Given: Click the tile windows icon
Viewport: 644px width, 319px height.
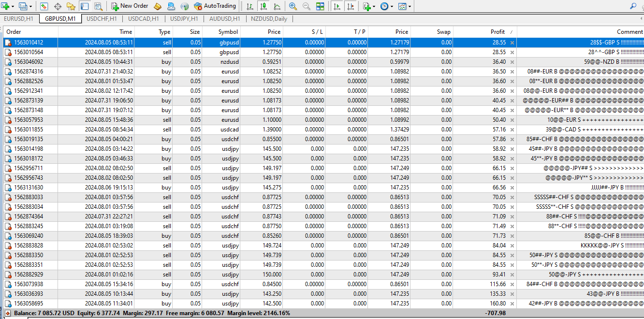Looking at the screenshot, I should tap(320, 6).
